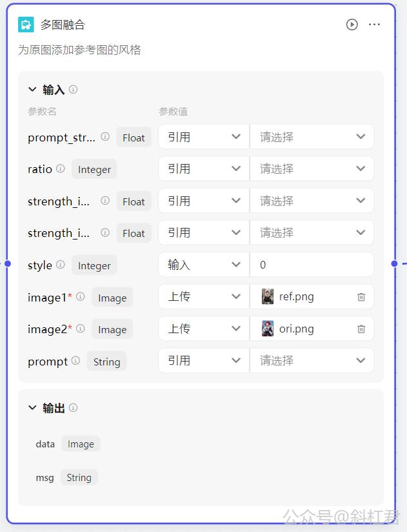Show info tooltip for ratio parameter
Screen dimensions: 407x532
(x=61, y=169)
